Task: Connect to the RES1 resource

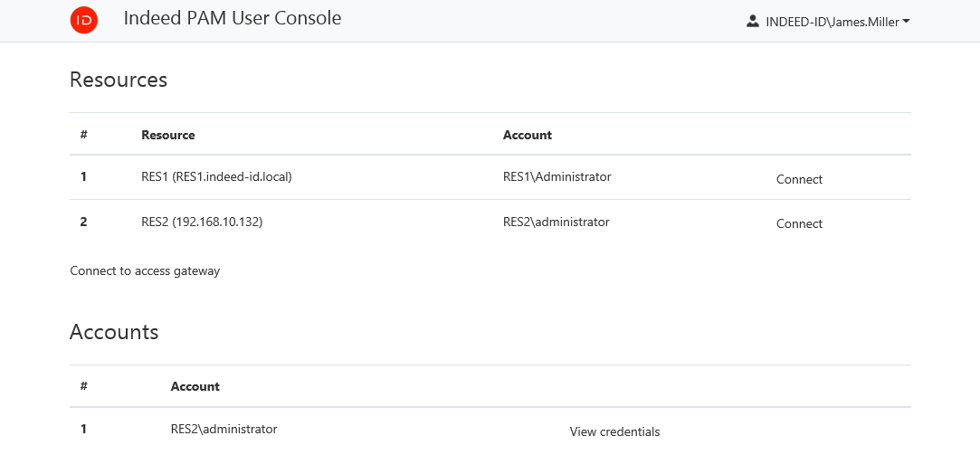Action: pyautogui.click(x=799, y=179)
